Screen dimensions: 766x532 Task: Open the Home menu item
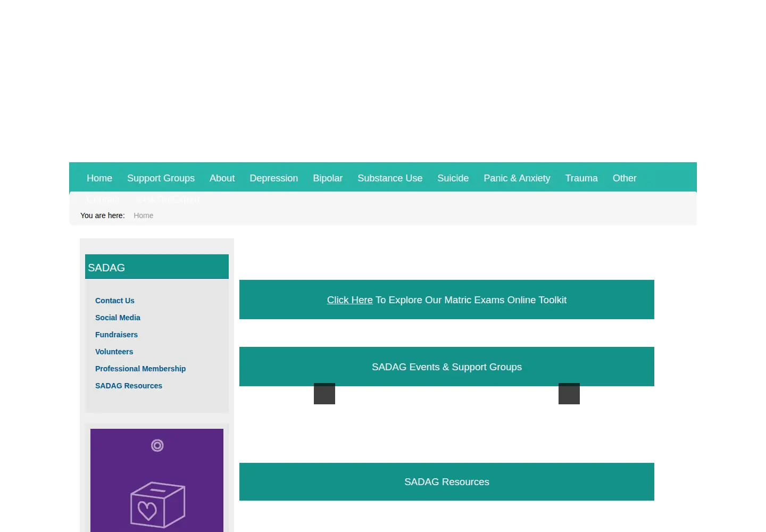pyautogui.click(x=99, y=178)
